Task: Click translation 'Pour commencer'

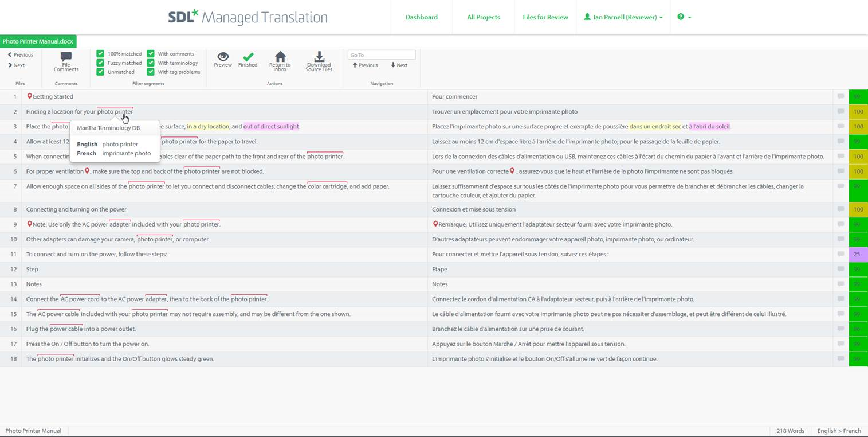Action: pyautogui.click(x=454, y=97)
